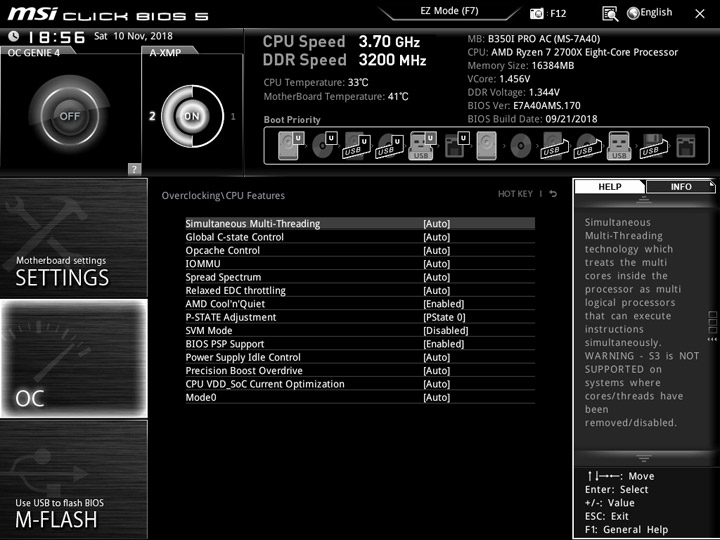Close the BIOS with the X icon

(700, 14)
